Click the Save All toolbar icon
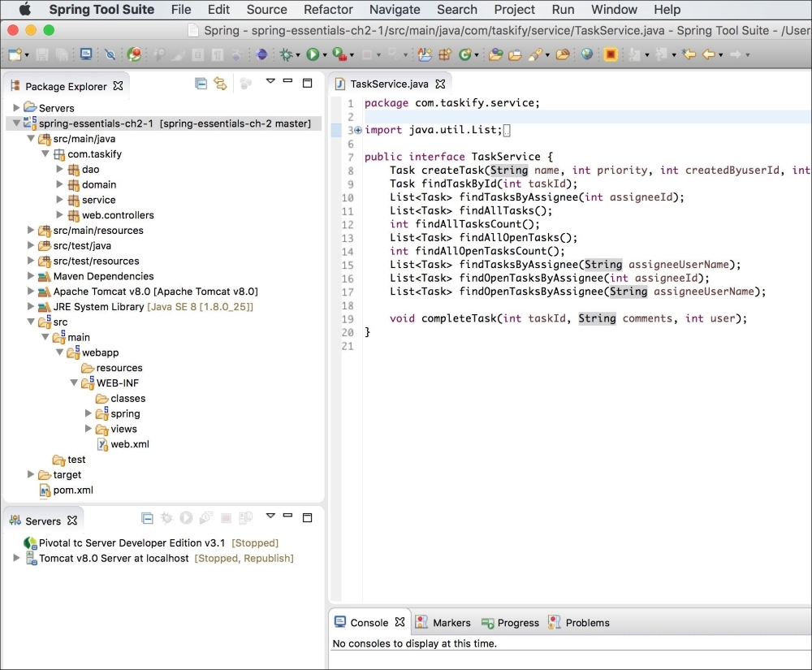Viewport: 812px width, 670px height. pos(61,54)
